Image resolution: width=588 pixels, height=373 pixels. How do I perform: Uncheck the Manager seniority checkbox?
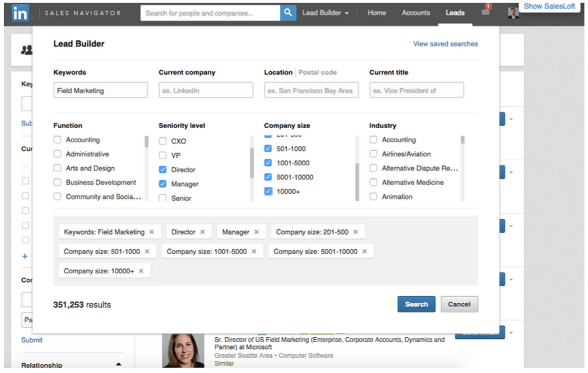[163, 184]
